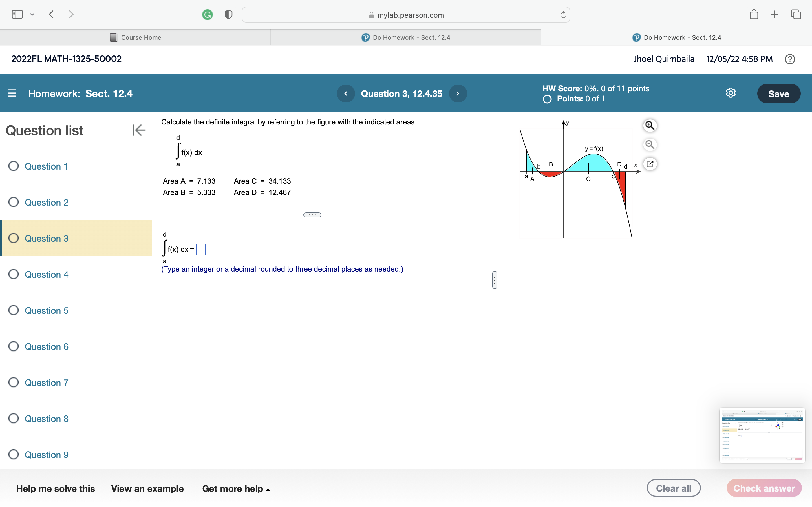Click Help me solve this

click(x=55, y=489)
